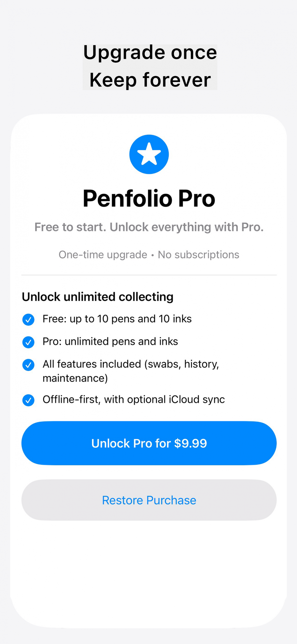Screen dimensions: 297x644
Task: Tap the checkmark beside all features included
Action: [x=28, y=365]
